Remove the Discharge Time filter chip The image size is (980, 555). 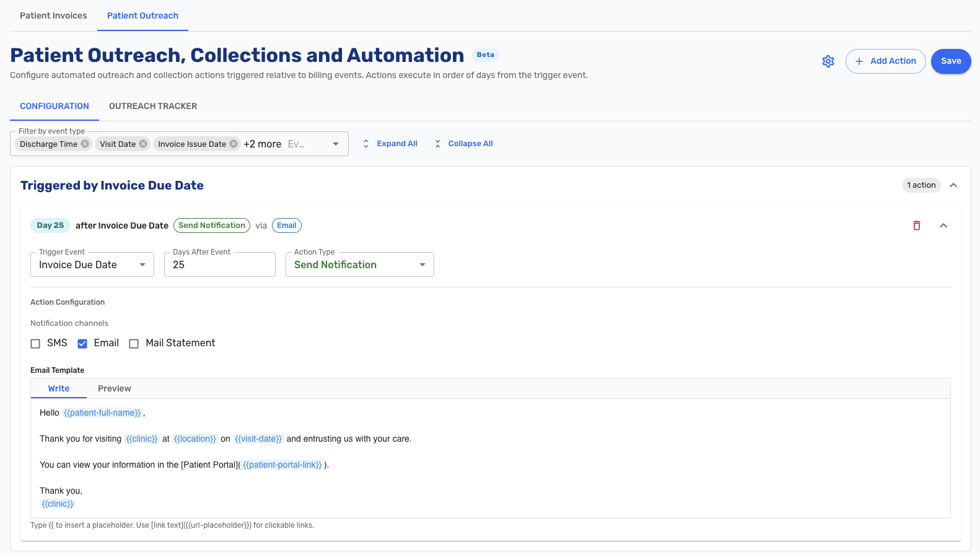pyautogui.click(x=85, y=144)
